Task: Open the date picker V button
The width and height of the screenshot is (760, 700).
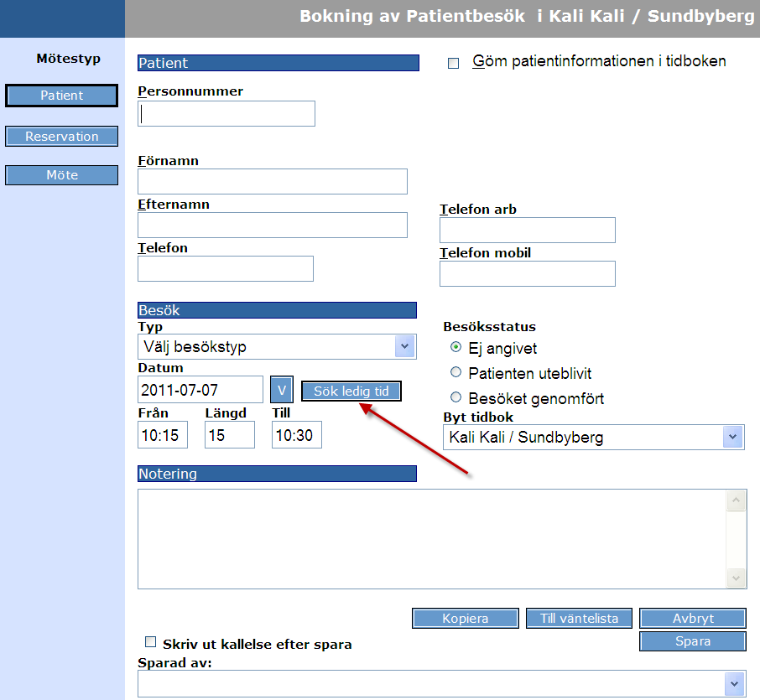Action: (x=282, y=390)
